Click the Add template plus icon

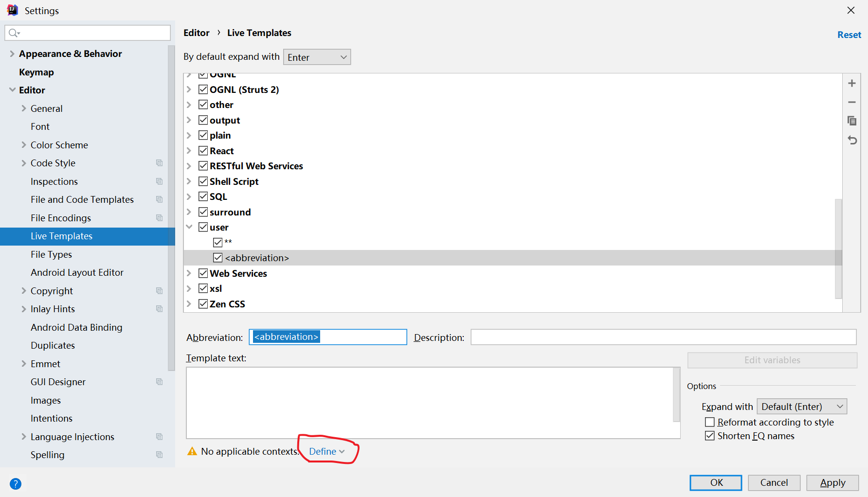(851, 83)
